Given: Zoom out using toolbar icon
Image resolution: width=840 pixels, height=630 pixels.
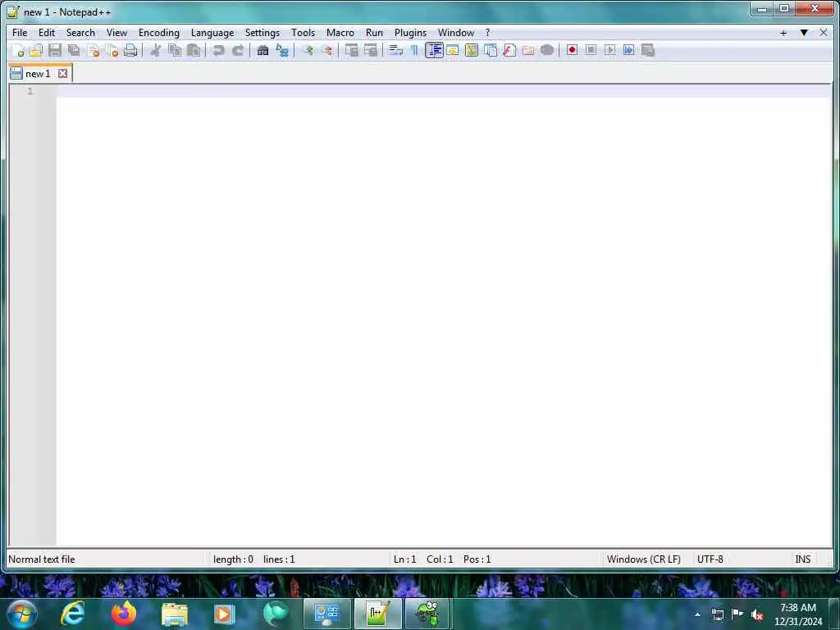Looking at the screenshot, I should click(326, 50).
